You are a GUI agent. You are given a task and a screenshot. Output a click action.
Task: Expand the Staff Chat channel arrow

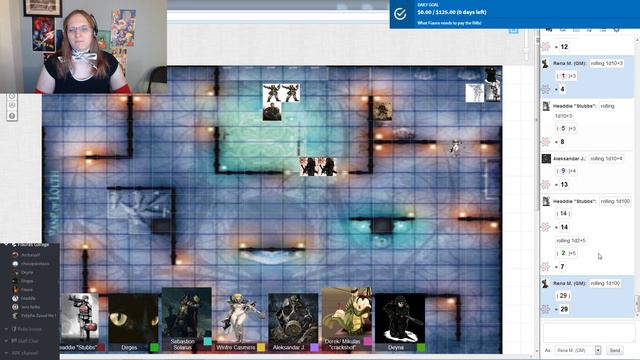coord(6,341)
